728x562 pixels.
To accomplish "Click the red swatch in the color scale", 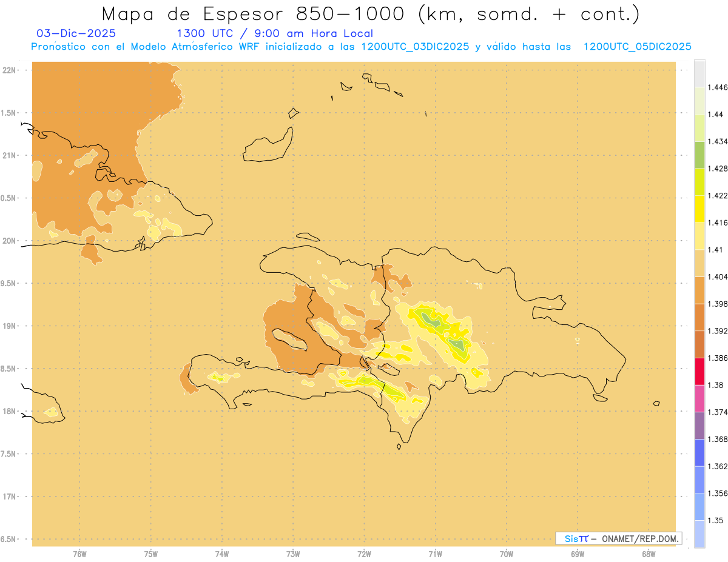I will tap(699, 371).
